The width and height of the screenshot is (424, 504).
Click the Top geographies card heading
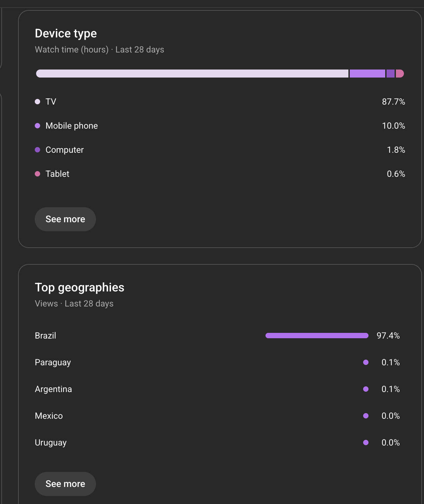click(x=80, y=287)
